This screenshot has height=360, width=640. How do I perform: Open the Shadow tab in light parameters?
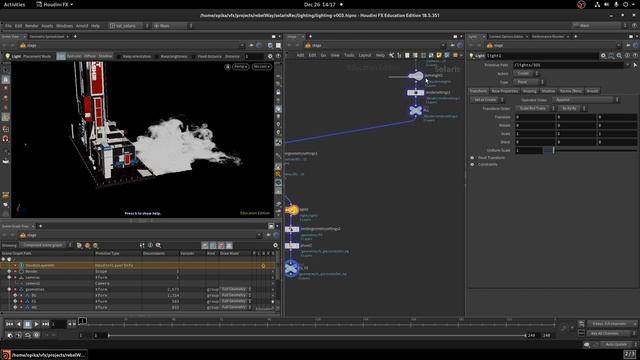pos(548,91)
